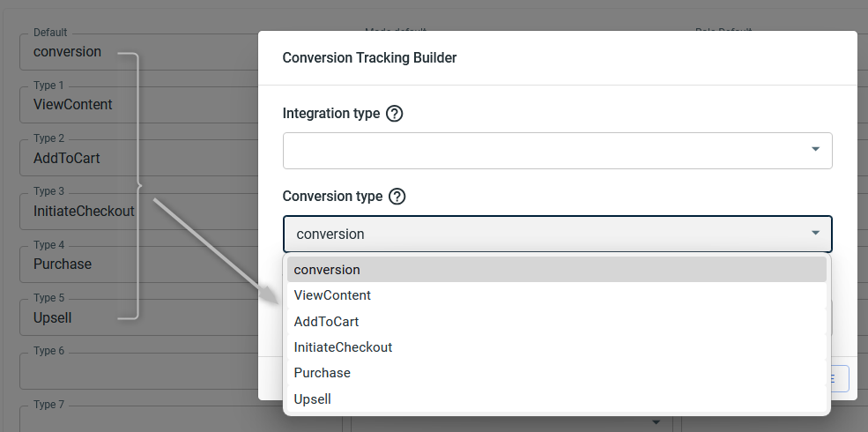Click the Conversion type selected value box
The image size is (868, 432).
tap(558, 234)
